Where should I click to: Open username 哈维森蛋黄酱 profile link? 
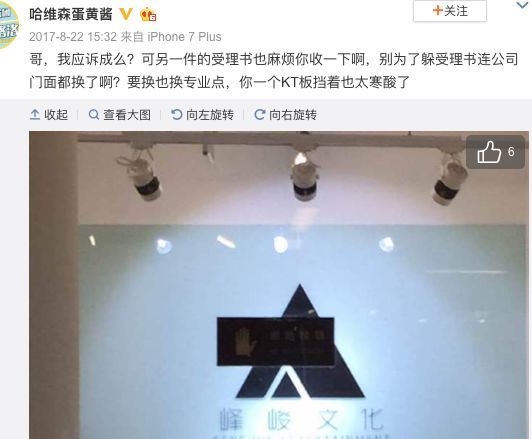[71, 15]
